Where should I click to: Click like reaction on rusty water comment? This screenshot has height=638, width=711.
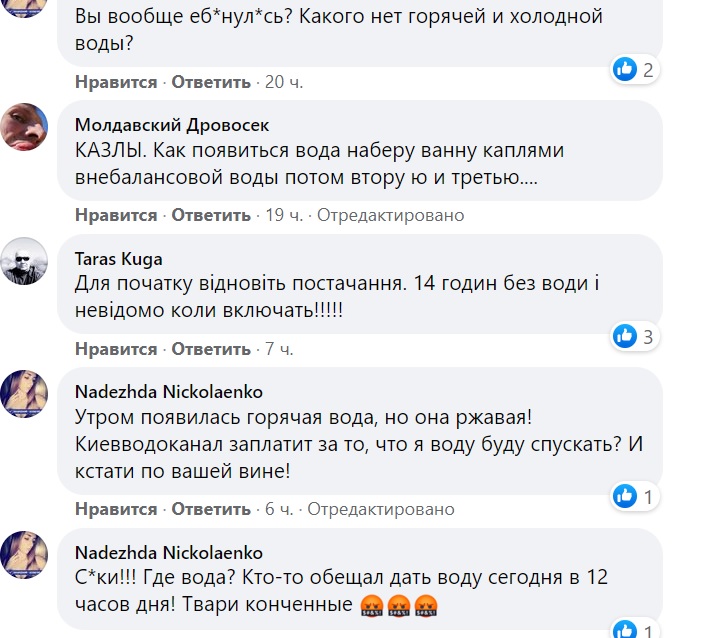pos(625,496)
